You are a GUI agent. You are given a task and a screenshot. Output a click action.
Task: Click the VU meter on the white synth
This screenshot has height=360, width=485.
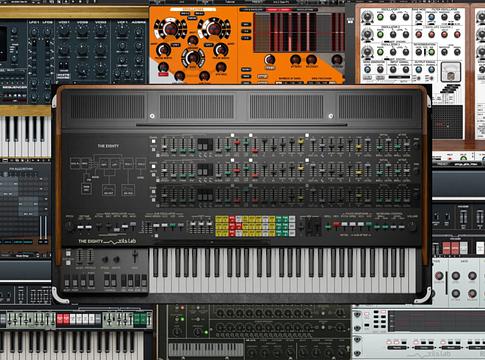tap(450, 72)
